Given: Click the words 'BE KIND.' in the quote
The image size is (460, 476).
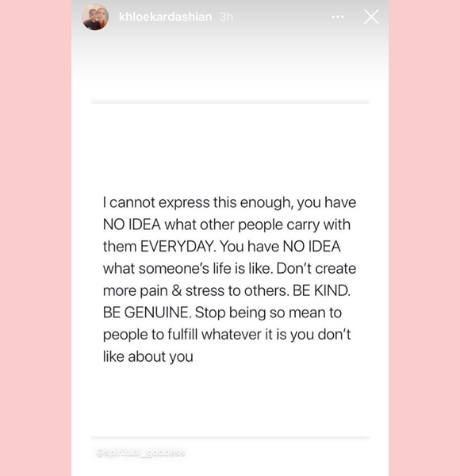Looking at the screenshot, I should pos(321,291).
